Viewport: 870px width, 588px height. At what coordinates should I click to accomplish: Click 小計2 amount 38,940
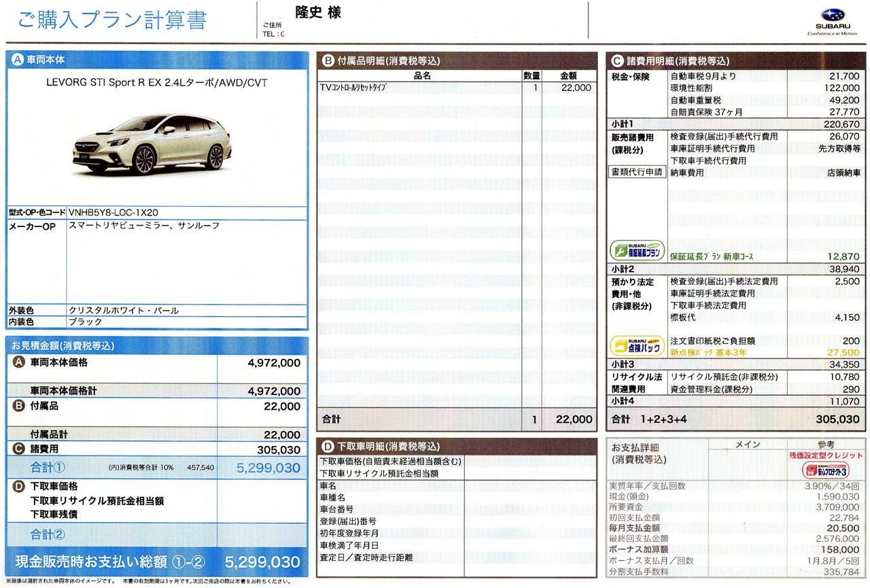click(x=845, y=269)
